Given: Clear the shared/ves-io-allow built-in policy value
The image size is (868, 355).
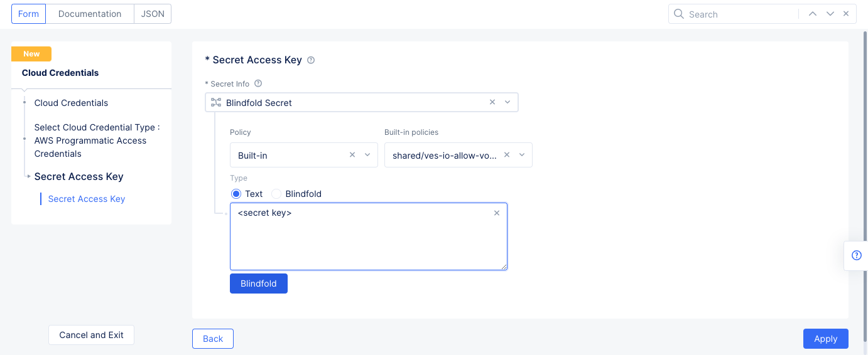Looking at the screenshot, I should tap(507, 155).
